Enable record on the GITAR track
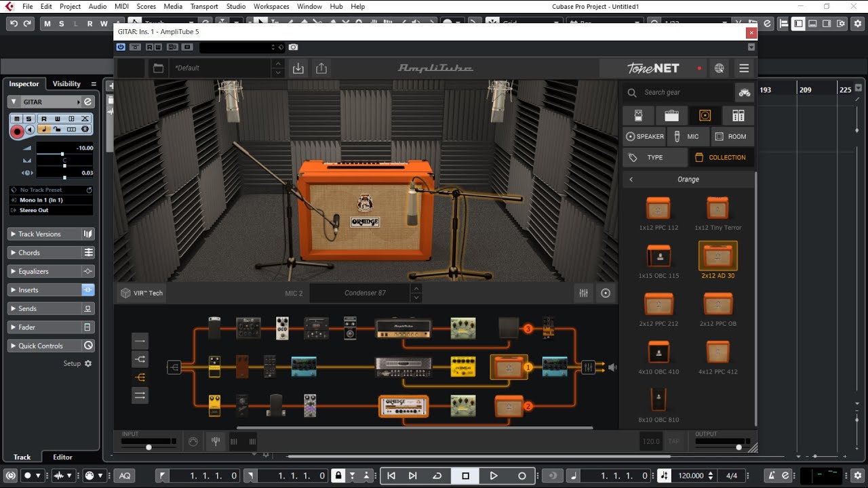 point(18,131)
